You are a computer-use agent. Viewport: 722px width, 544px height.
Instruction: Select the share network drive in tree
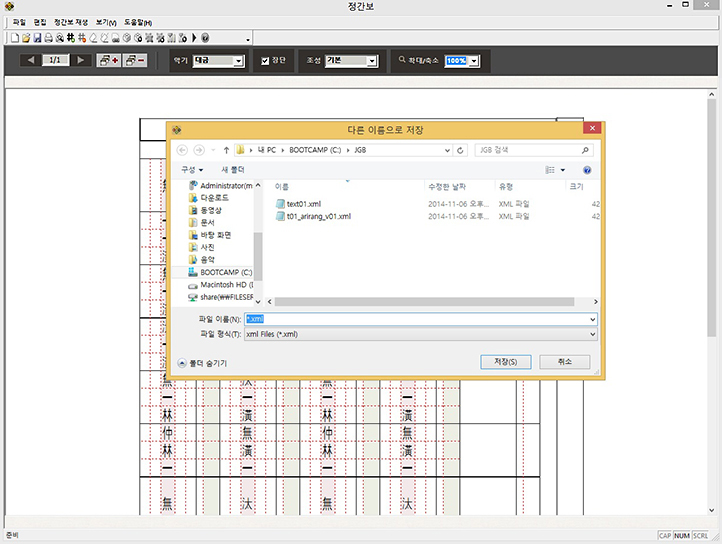(x=221, y=297)
